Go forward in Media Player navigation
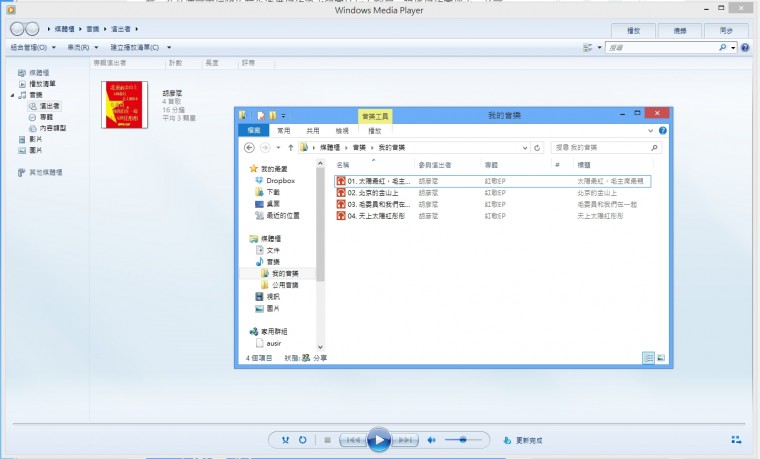 point(32,29)
